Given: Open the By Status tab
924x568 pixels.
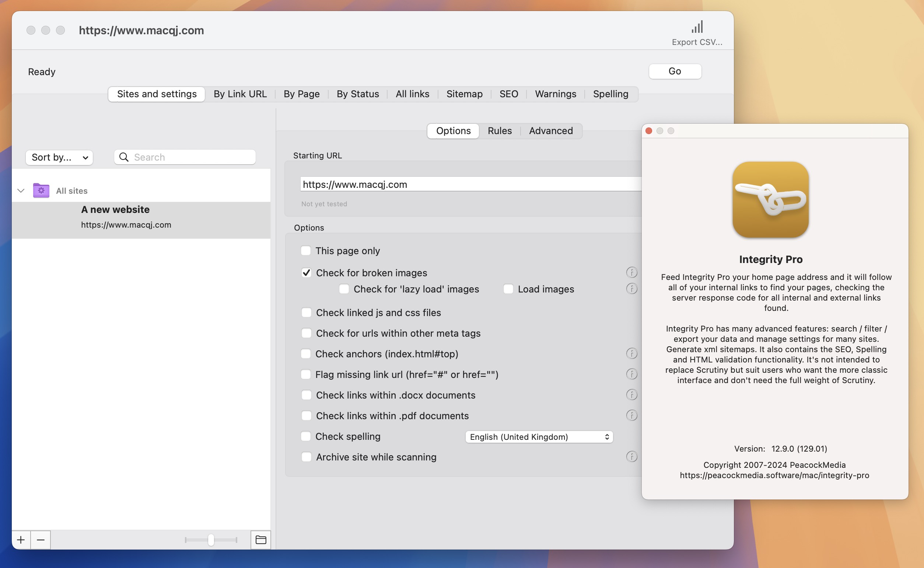Looking at the screenshot, I should point(358,94).
